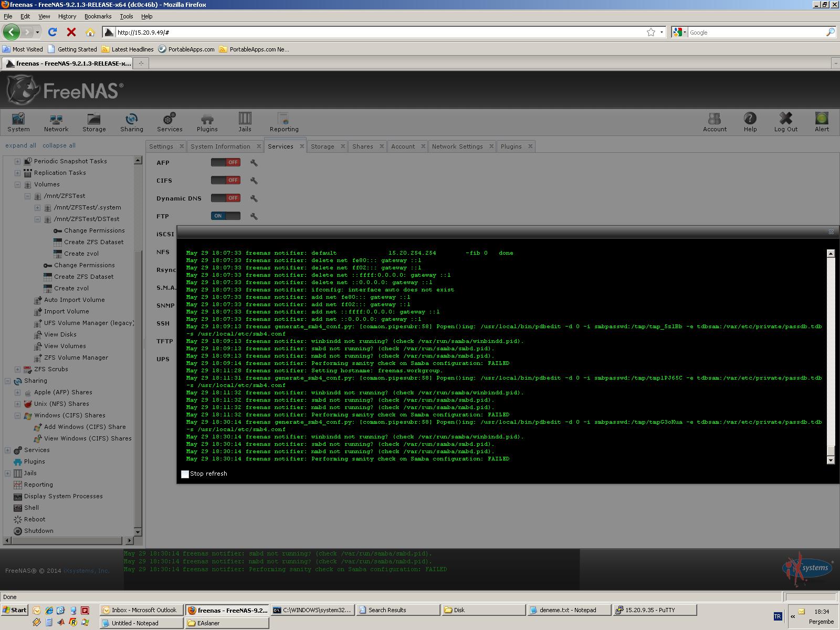Click the Firefox back arrow
The image size is (840, 630).
pos(12,32)
